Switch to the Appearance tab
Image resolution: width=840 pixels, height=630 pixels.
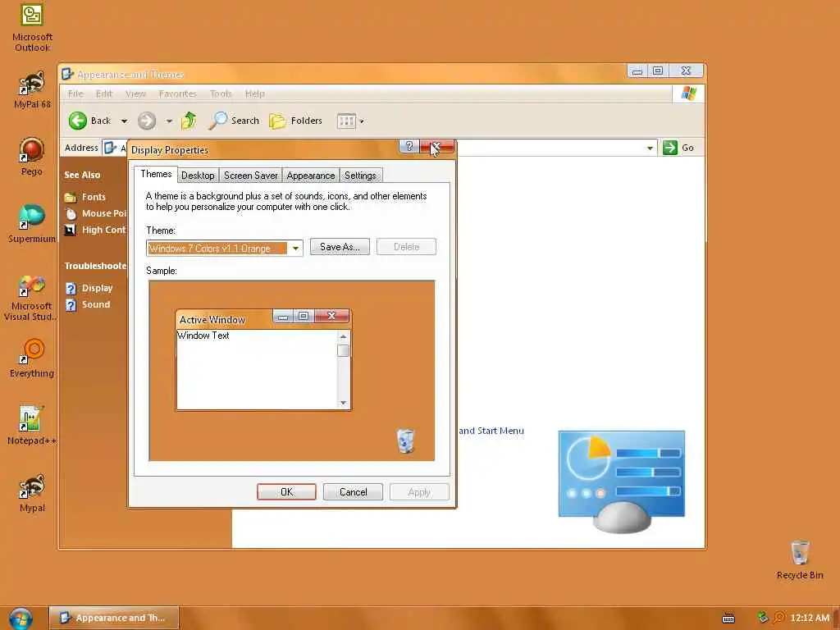coord(311,176)
